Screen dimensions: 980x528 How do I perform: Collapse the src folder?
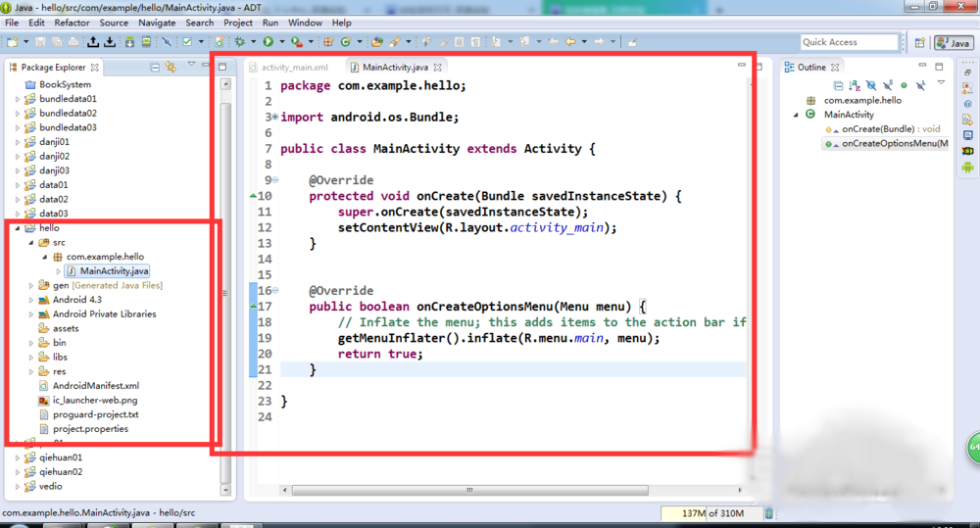[31, 242]
